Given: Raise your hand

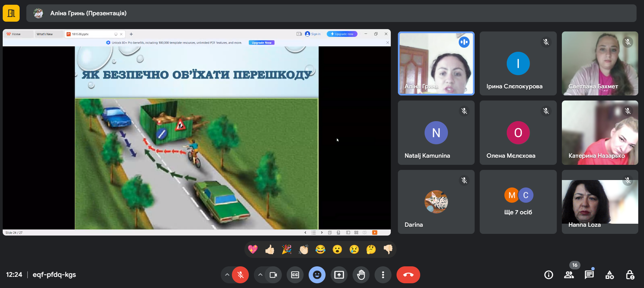Looking at the screenshot, I should [361, 275].
